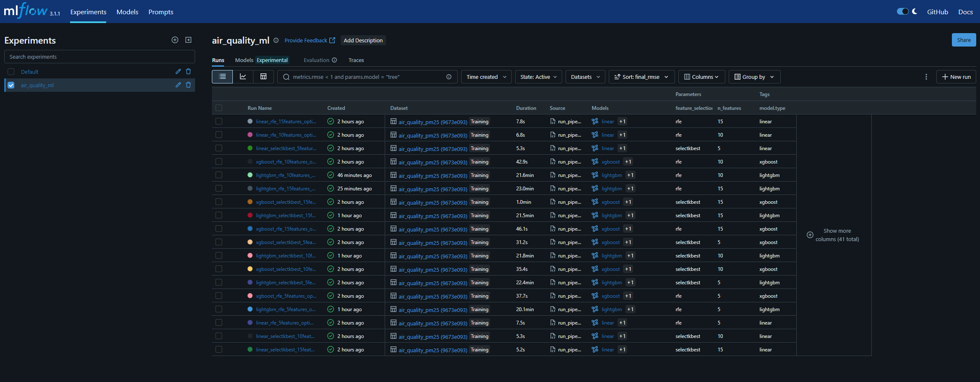This screenshot has height=382, width=980.
Task: Switch to table list view
Action: pyautogui.click(x=222, y=77)
